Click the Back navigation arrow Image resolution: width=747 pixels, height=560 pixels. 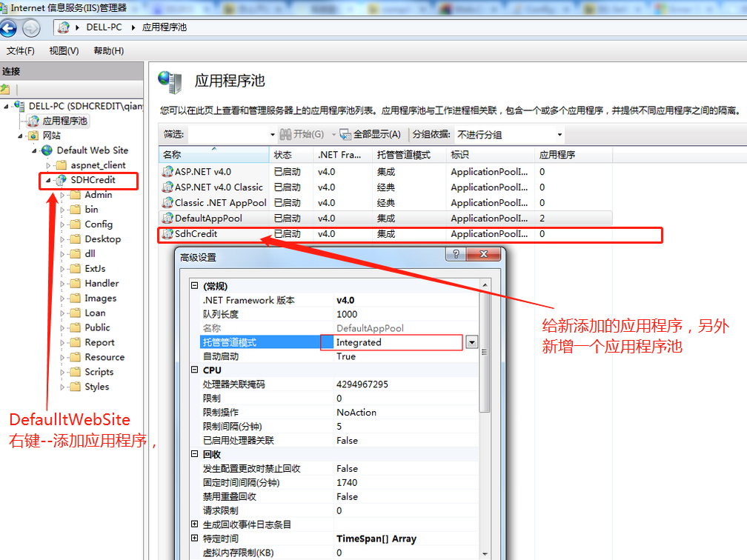pyautogui.click(x=7, y=29)
